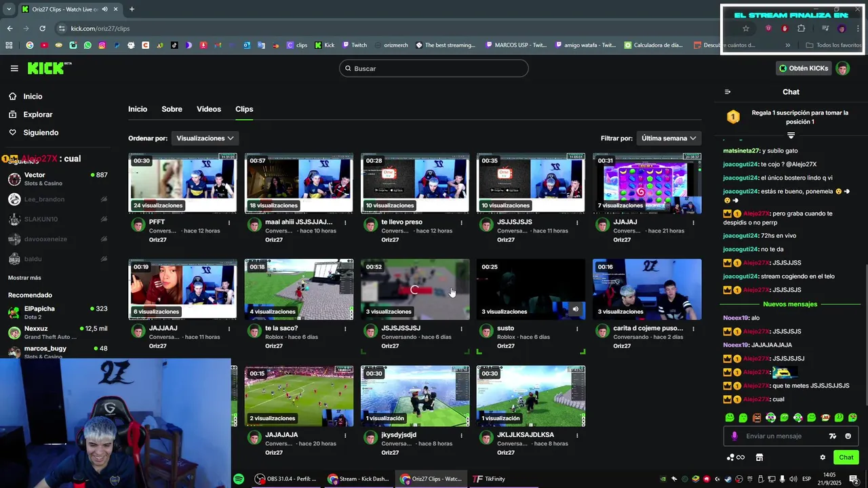Click the jkysdyjsdjd clip title

coord(399,435)
